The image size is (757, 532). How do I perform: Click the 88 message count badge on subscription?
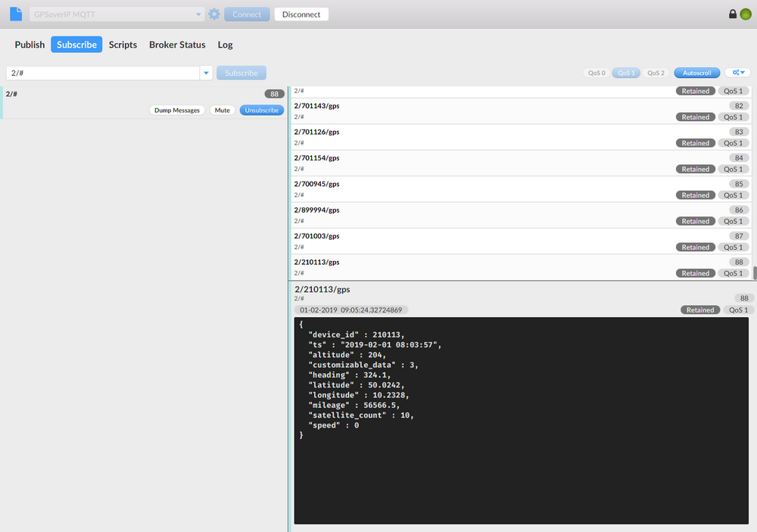274,94
